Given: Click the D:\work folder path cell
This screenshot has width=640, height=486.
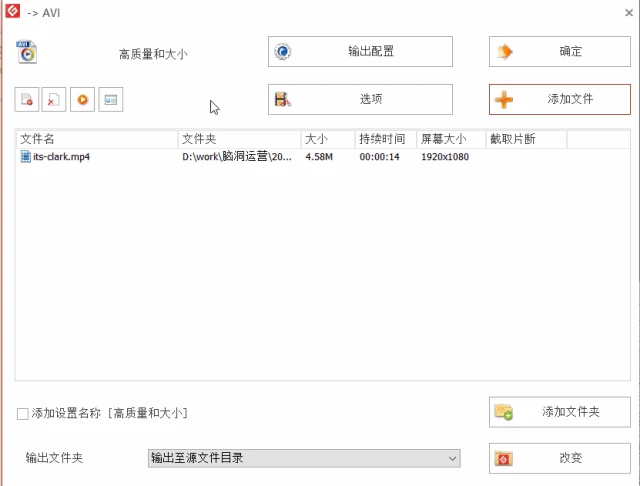Looking at the screenshot, I should point(237,157).
